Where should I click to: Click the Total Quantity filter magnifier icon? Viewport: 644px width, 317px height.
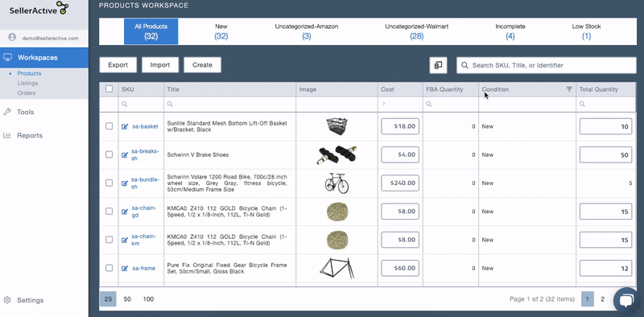(582, 105)
